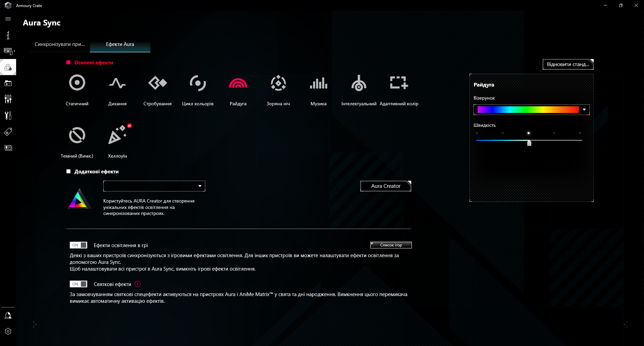Screen dimensions: 644x346
Task: Select the Статичний lighting effect
Action: click(77, 88)
